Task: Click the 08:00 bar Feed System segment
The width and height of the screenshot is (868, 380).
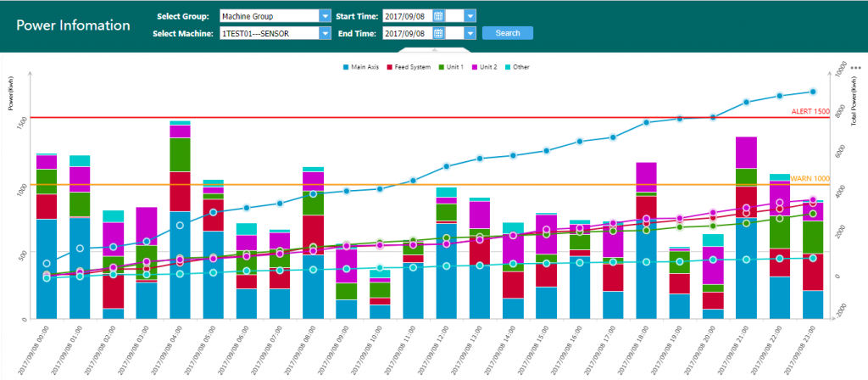Action: click(x=314, y=235)
